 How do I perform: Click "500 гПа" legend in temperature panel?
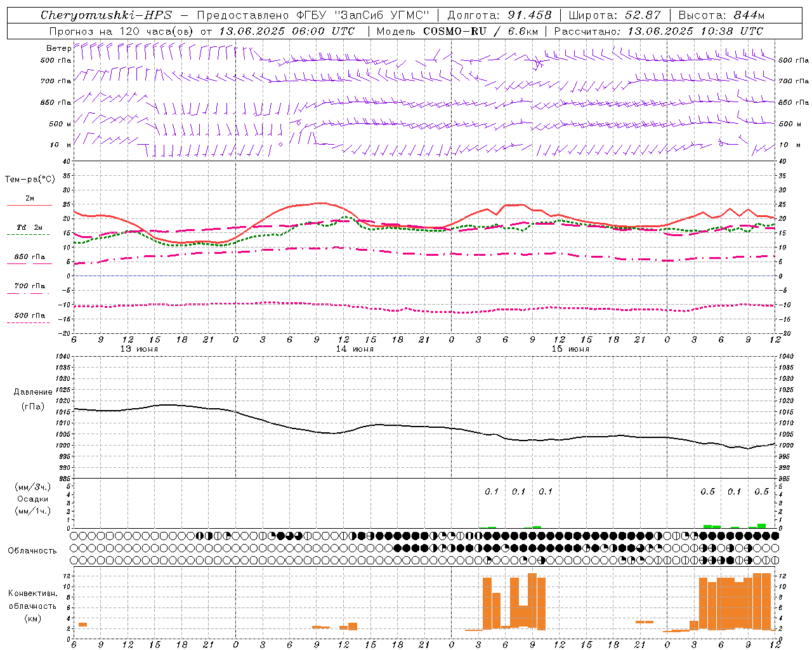[x=29, y=315]
